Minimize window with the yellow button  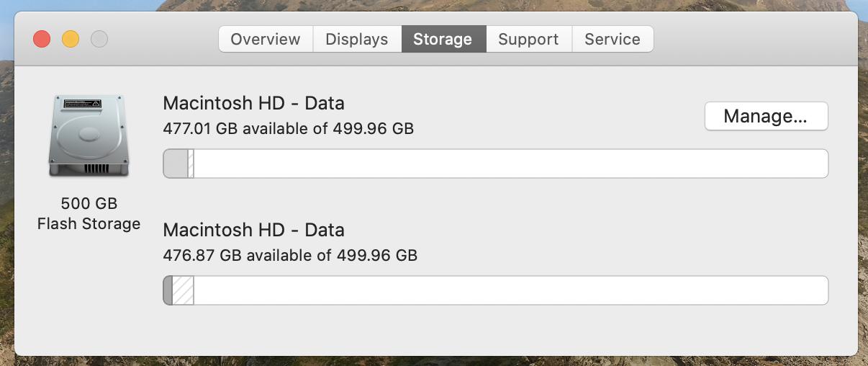point(71,39)
